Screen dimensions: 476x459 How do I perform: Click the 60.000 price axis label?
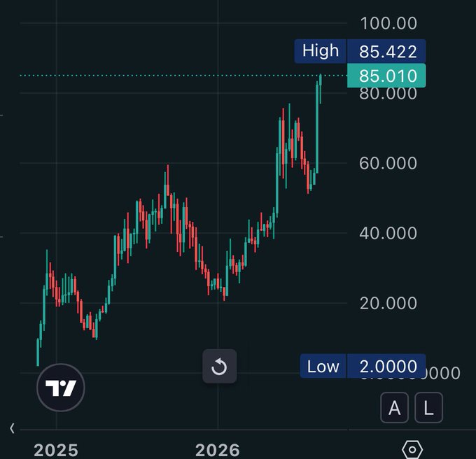click(388, 163)
